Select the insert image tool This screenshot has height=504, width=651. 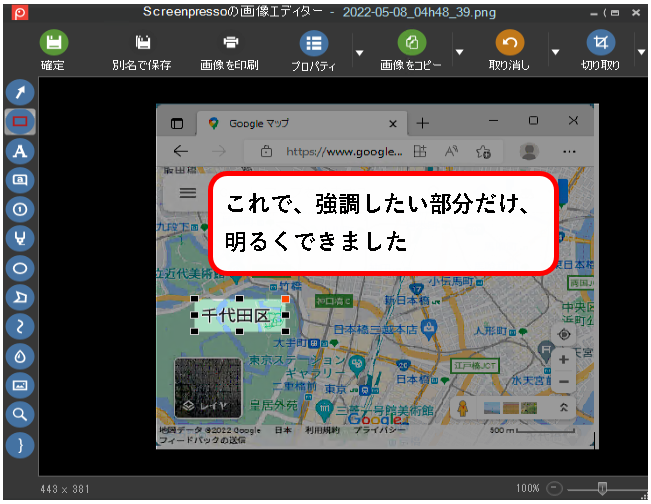click(20, 385)
